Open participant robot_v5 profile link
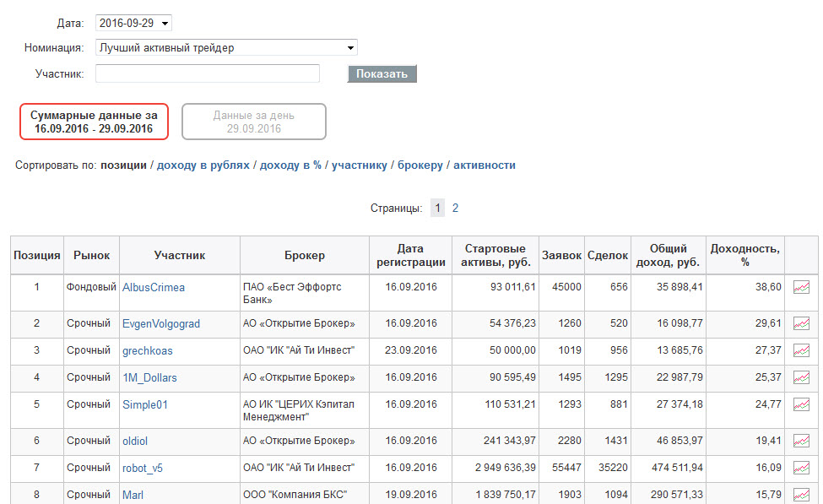This screenshot has height=504, width=823. [143, 468]
